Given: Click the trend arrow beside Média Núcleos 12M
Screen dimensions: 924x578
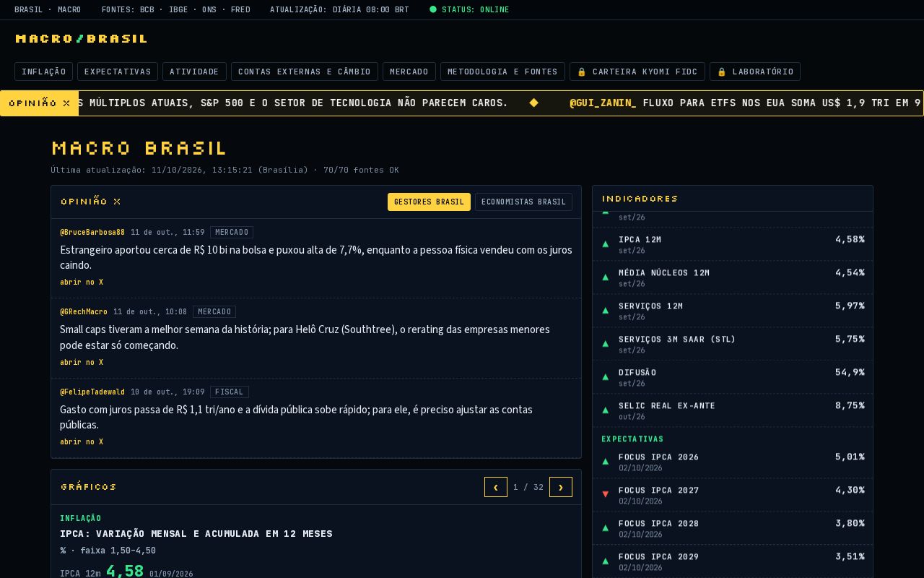Looking at the screenshot, I should 606,277.
